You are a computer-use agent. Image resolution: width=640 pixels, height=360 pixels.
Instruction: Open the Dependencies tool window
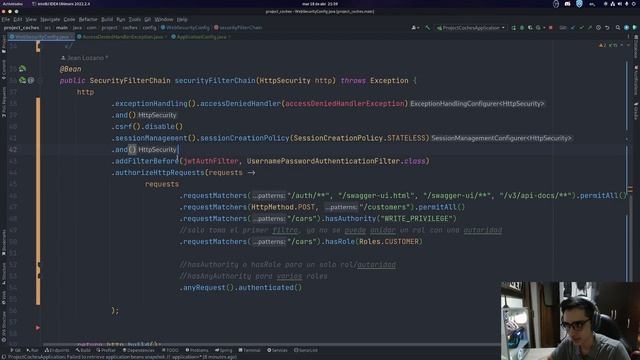click(x=138, y=350)
